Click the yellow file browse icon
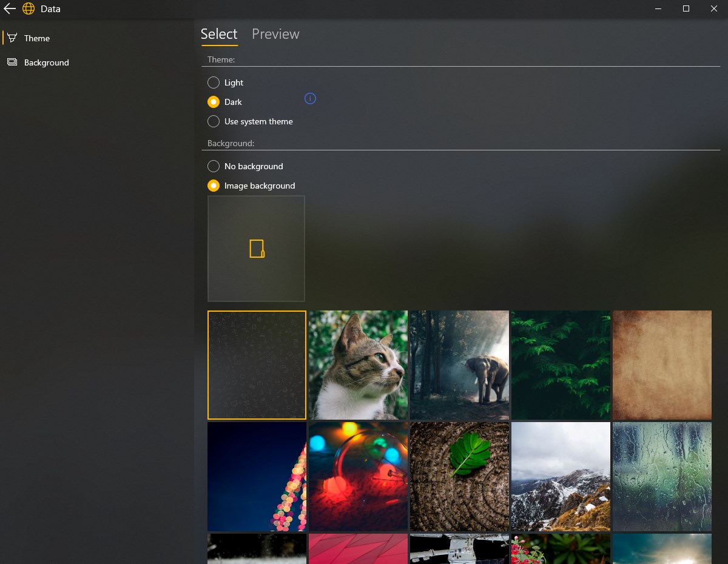The width and height of the screenshot is (728, 564). coord(257,249)
